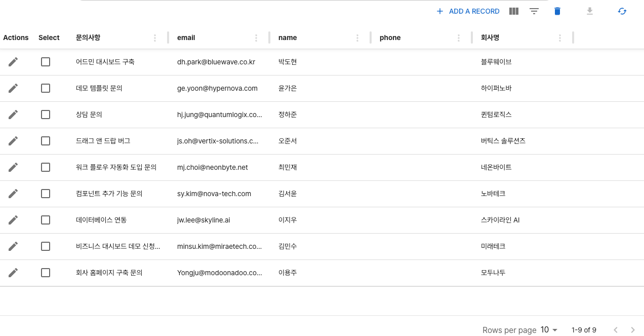Click the download export icon
This screenshot has width=644, height=336.
pos(590,11)
